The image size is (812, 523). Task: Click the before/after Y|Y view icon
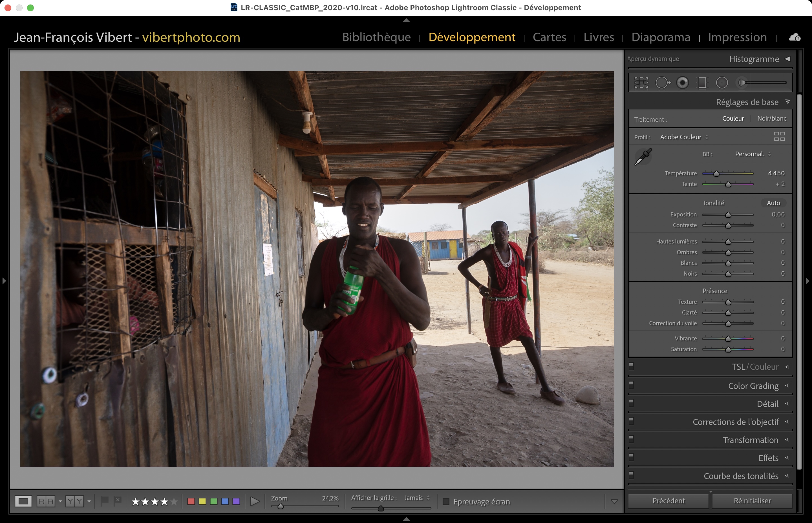[74, 501]
